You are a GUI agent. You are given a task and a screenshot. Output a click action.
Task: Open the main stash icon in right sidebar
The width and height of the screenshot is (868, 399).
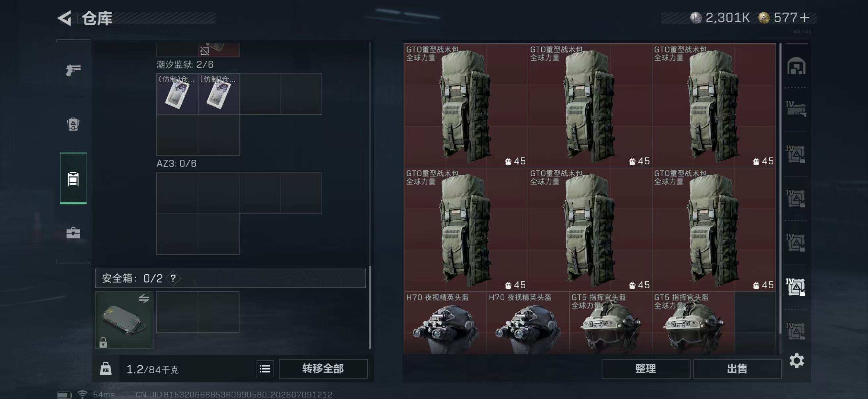796,66
